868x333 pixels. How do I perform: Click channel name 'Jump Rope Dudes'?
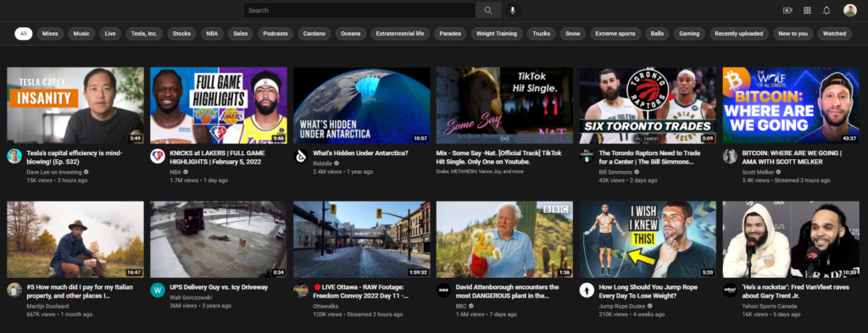point(623,306)
